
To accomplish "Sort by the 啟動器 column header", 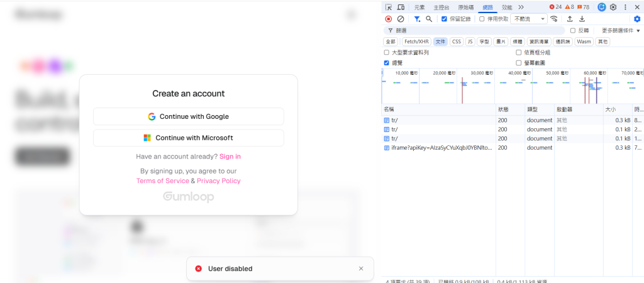I will (x=579, y=109).
